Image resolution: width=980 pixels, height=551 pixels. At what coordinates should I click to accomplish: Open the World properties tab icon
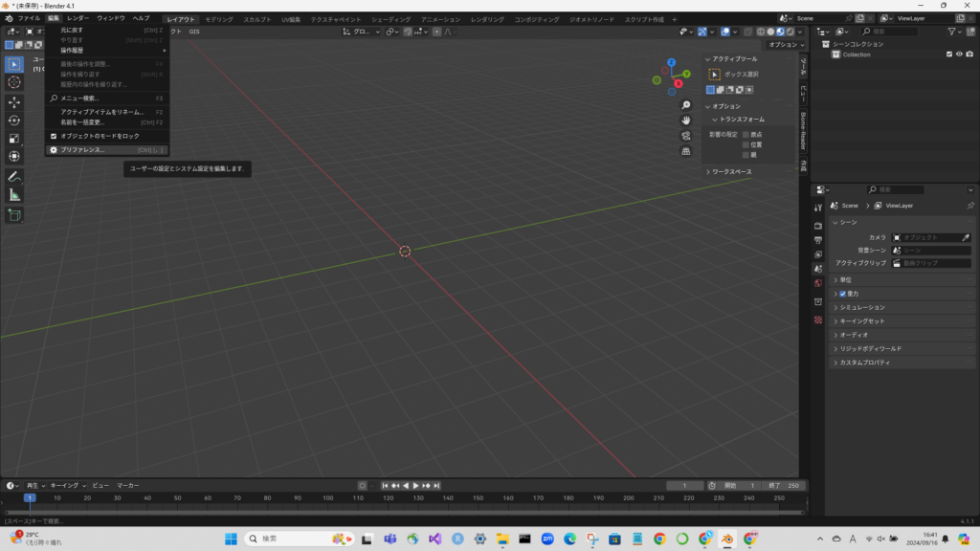click(x=818, y=284)
